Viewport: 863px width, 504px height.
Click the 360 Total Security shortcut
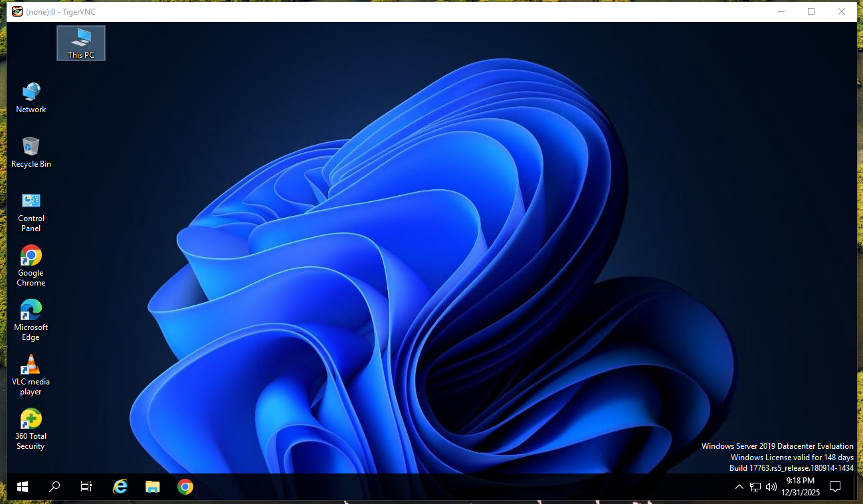pos(31,429)
